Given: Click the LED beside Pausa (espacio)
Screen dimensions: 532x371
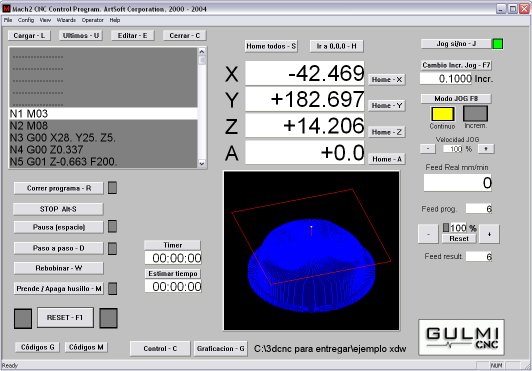Looking at the screenshot, I should pos(112,226).
